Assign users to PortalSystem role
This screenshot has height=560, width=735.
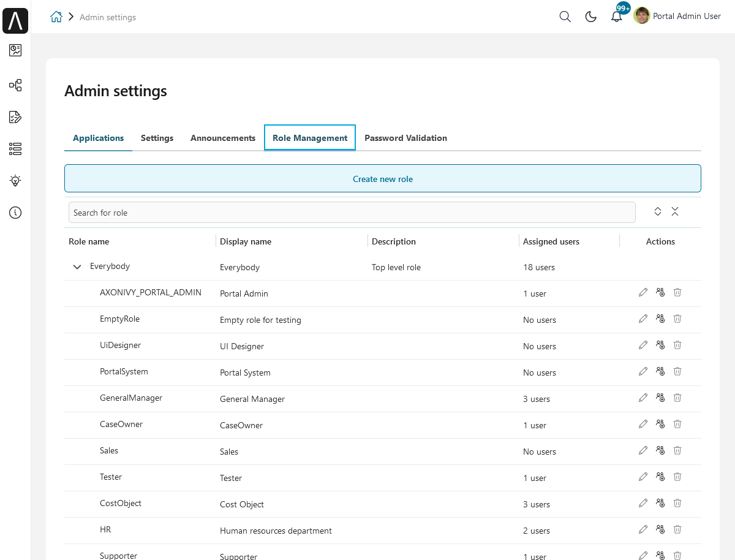pyautogui.click(x=660, y=371)
